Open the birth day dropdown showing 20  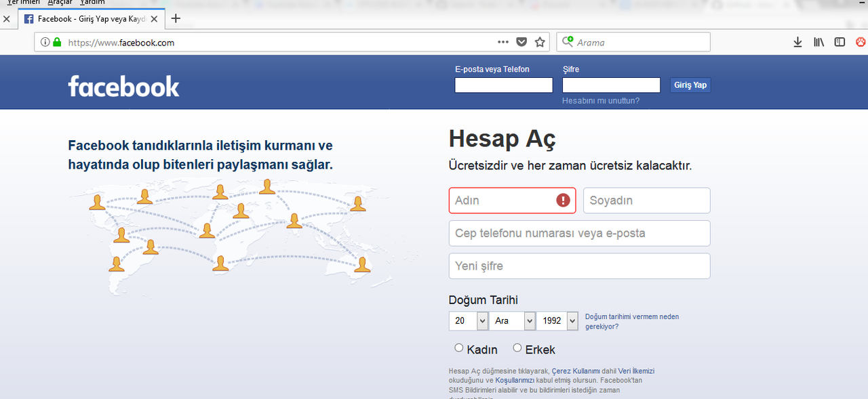click(x=468, y=321)
